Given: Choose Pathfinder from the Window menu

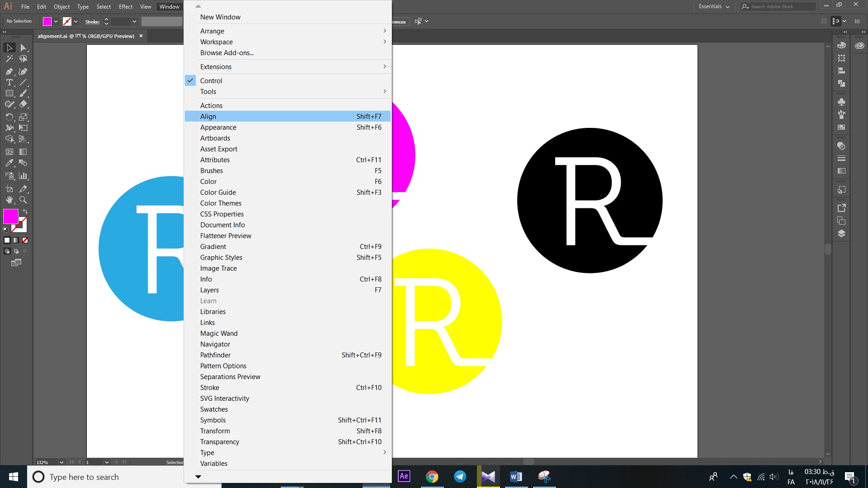Looking at the screenshot, I should (288, 355).
